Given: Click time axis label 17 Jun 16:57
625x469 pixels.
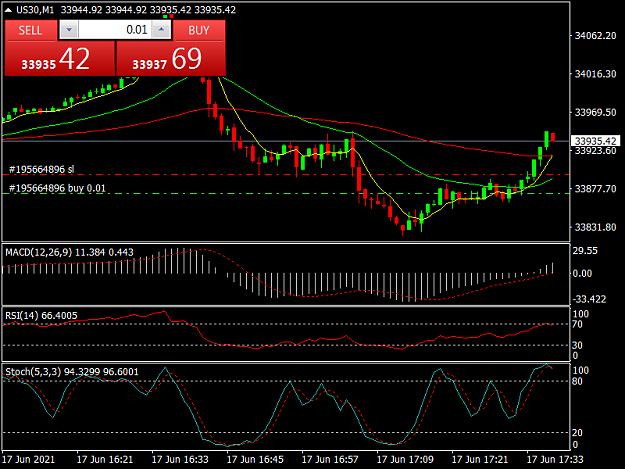Looking at the screenshot, I should tap(330, 459).
